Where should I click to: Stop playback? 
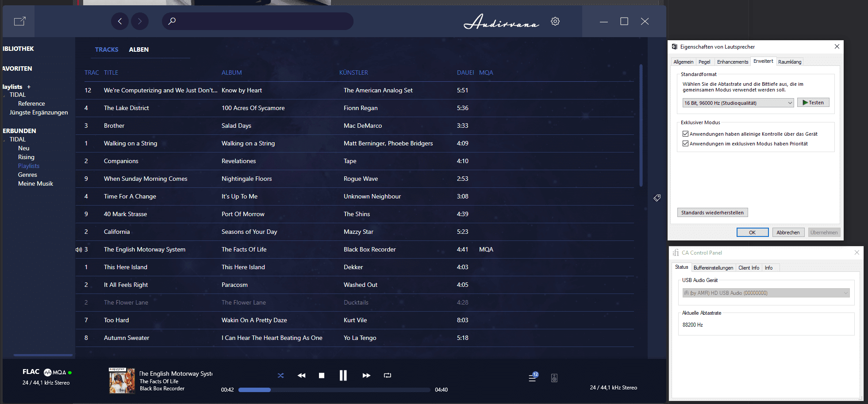coord(322,375)
